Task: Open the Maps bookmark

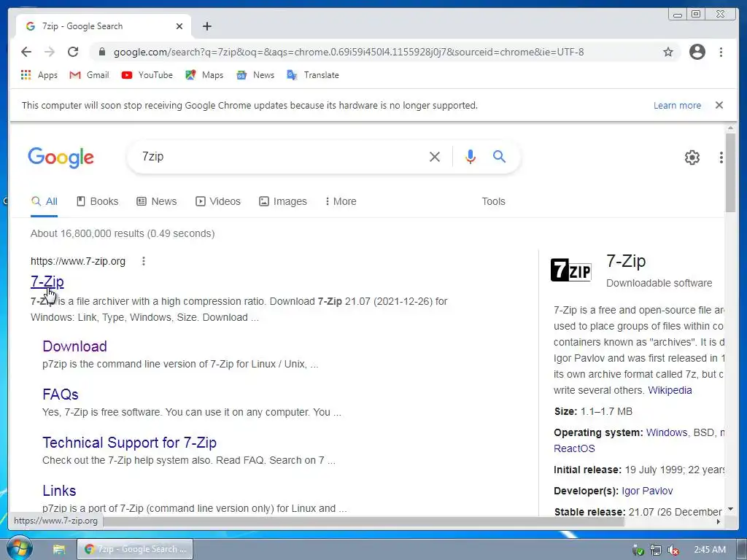Action: pos(204,75)
